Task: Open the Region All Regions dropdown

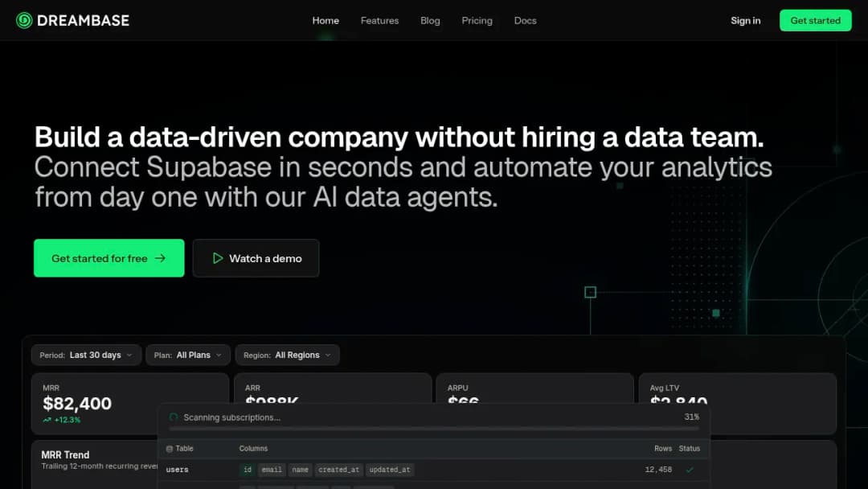Action: pos(287,355)
